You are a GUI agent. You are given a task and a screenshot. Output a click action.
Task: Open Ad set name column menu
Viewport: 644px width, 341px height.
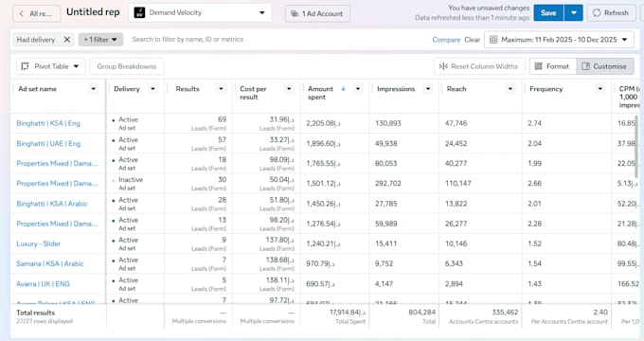[93, 89]
